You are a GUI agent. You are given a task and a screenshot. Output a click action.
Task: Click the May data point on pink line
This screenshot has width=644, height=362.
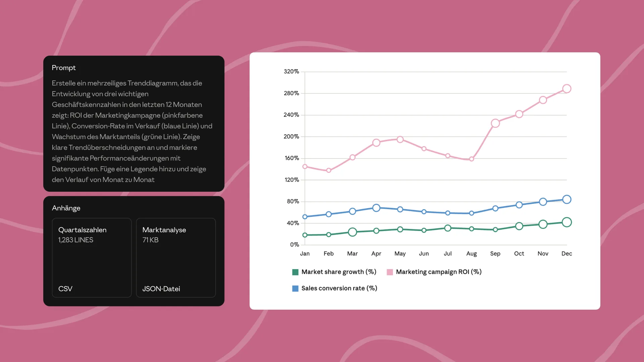click(x=400, y=139)
